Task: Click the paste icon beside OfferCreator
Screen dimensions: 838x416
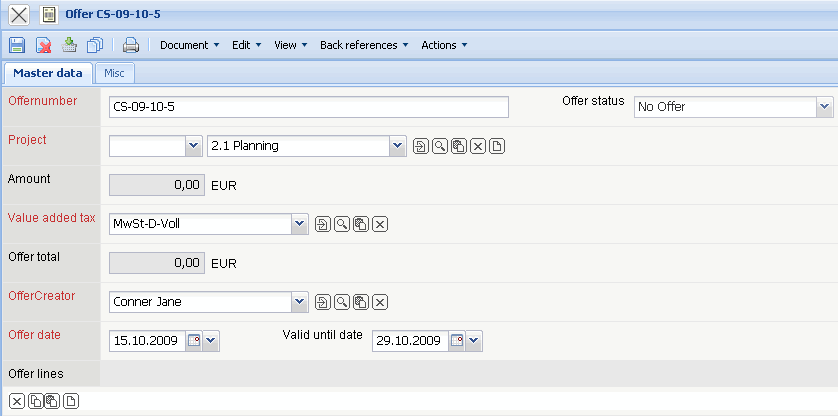Action: point(360,302)
